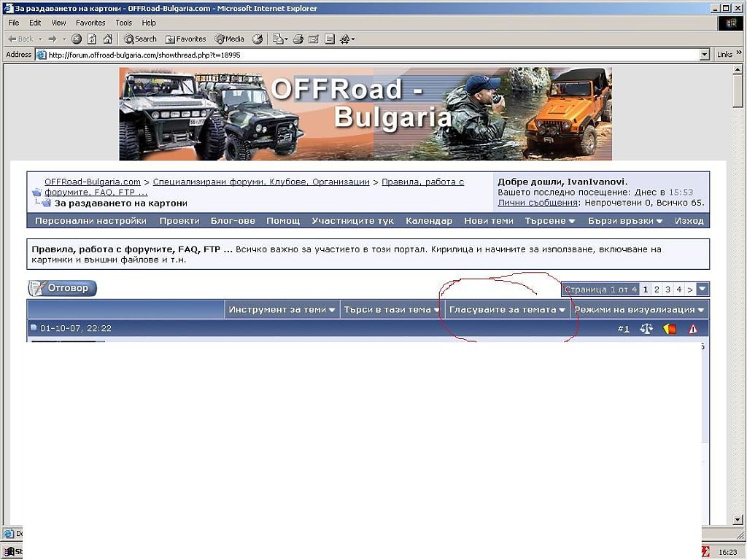Go to page 3 of thread
Viewport: 747px width, 560px height.
(667, 289)
